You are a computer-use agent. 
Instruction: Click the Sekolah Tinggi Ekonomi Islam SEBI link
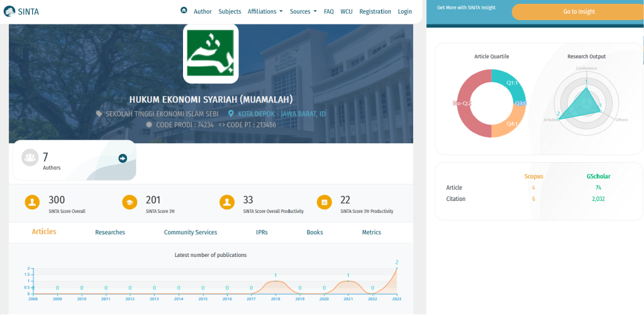point(162,114)
